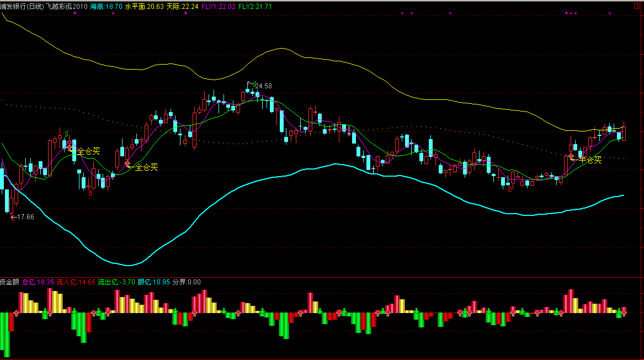Click the rightmost red B buy marker
The width and height of the screenshot is (644, 360).
point(510,189)
